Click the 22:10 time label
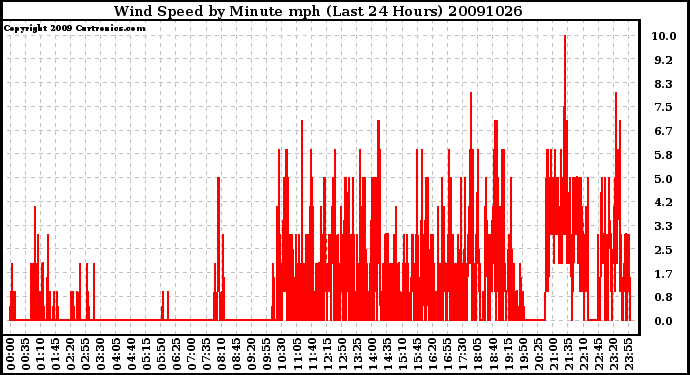 click(584, 354)
